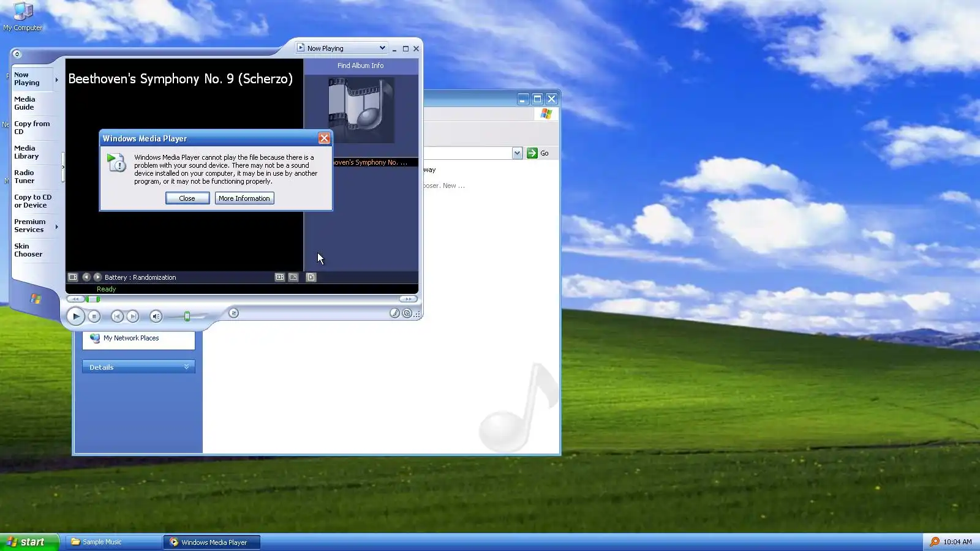This screenshot has height=551, width=980.
Task: Switch the video to full screen view
Action: point(293,277)
